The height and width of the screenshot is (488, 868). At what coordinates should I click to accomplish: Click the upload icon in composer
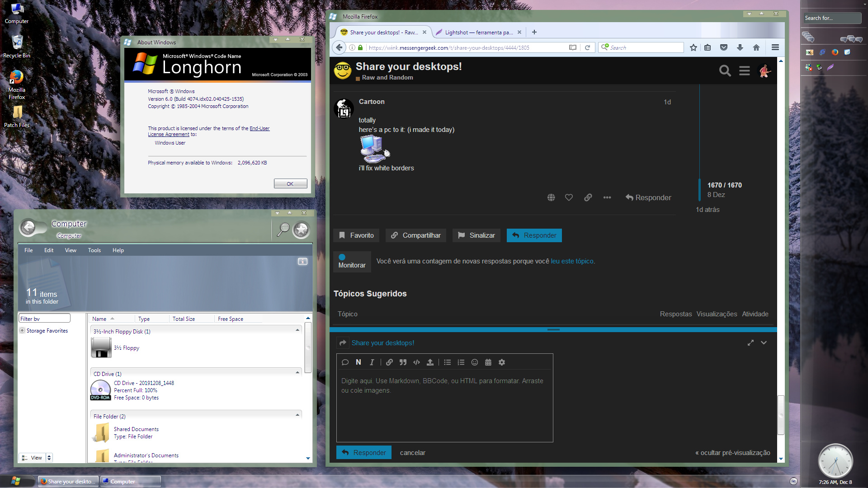point(430,362)
